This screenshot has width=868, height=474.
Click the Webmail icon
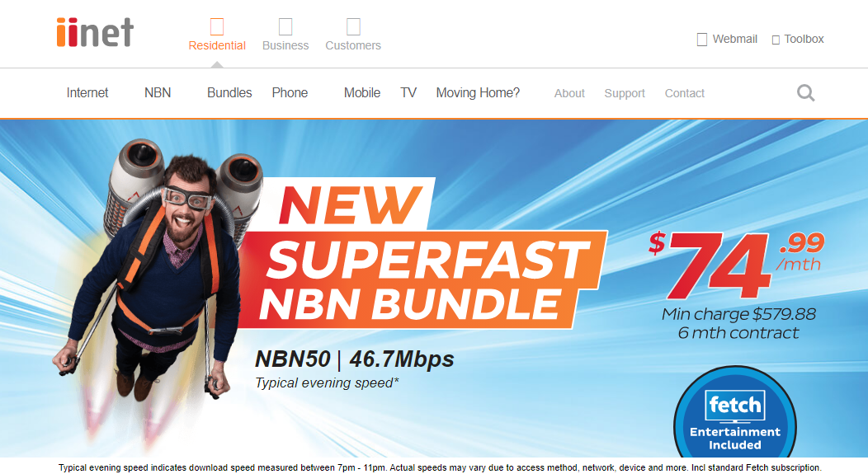coord(702,40)
